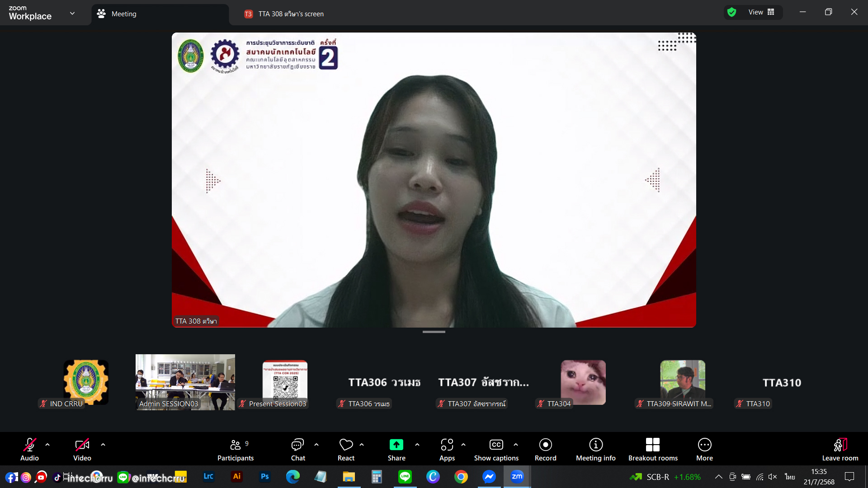868x488 pixels.
Task: Open the View layout button
Action: (761, 12)
